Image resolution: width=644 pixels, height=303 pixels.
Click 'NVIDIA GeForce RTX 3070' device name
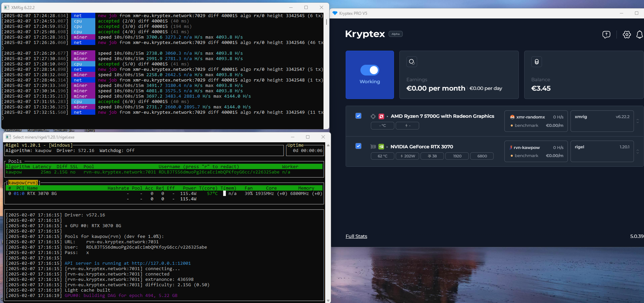coord(422,147)
